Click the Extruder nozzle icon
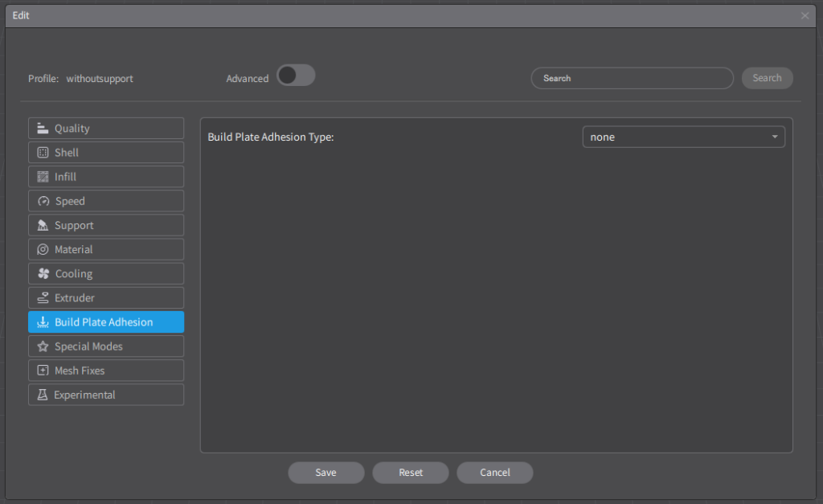The width and height of the screenshot is (823, 504). (x=43, y=298)
